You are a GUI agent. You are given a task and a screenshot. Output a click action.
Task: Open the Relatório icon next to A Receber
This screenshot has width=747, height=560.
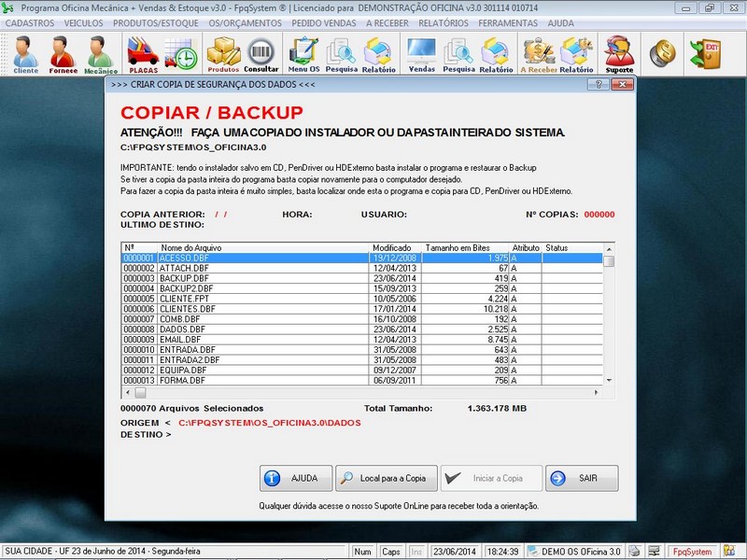(x=576, y=54)
